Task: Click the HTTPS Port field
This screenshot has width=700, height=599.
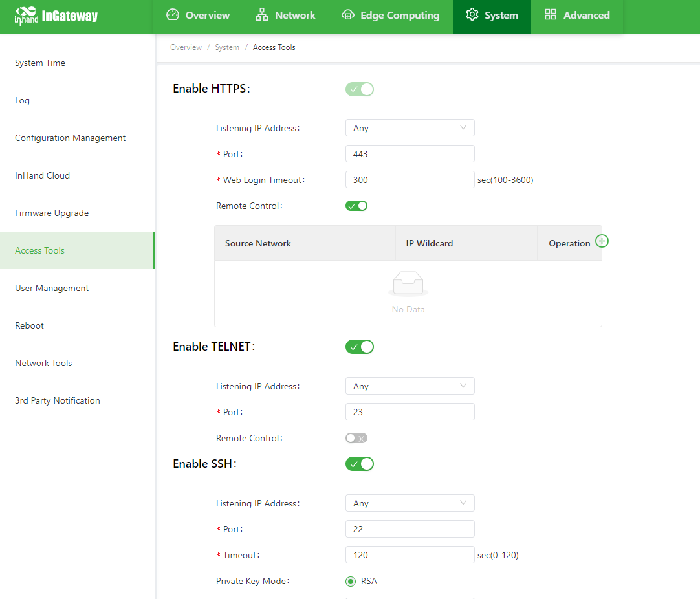Action: point(410,154)
